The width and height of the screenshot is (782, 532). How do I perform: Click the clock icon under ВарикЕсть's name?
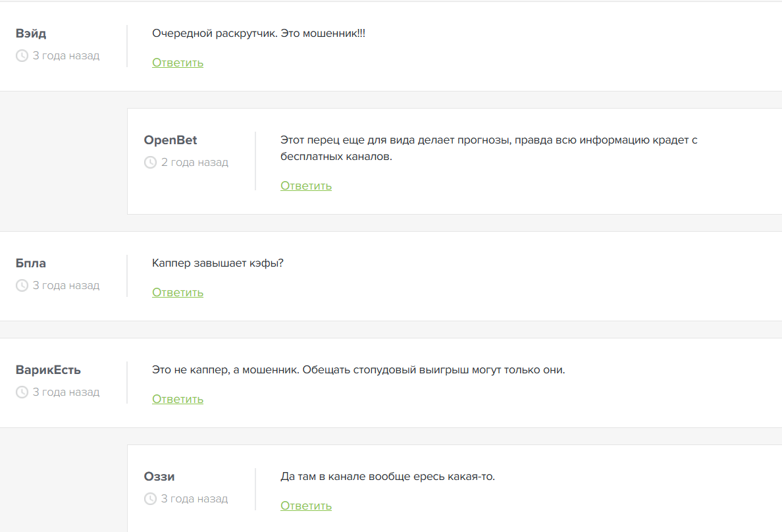pos(22,392)
